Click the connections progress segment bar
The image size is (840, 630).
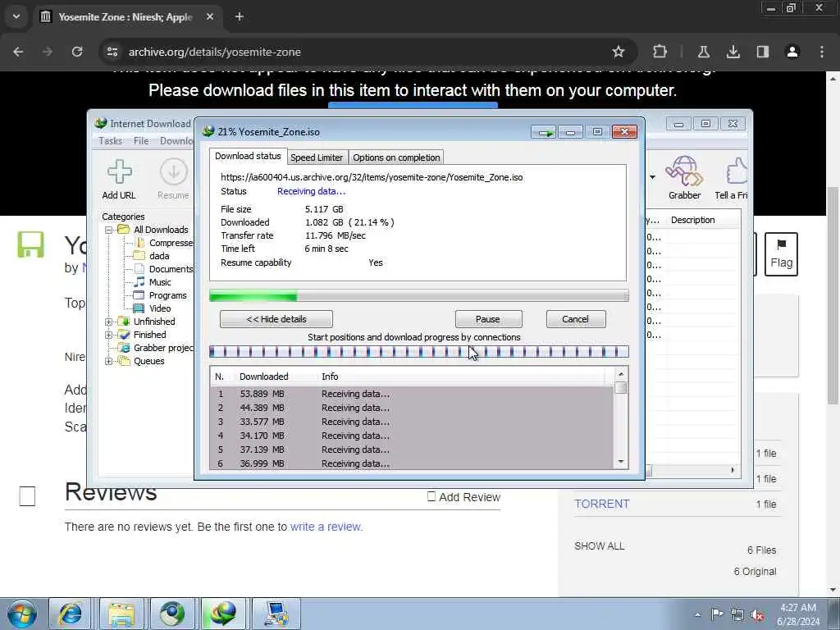pos(419,351)
